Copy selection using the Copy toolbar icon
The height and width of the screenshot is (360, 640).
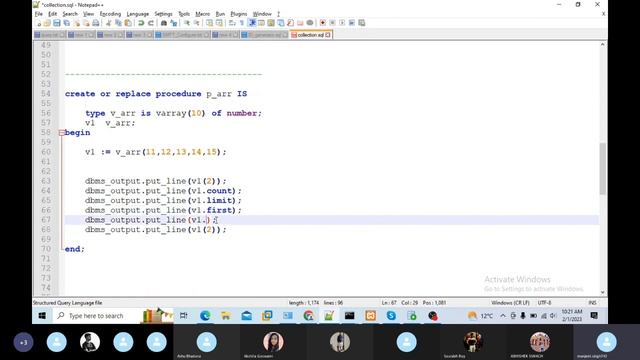(x=118, y=23)
